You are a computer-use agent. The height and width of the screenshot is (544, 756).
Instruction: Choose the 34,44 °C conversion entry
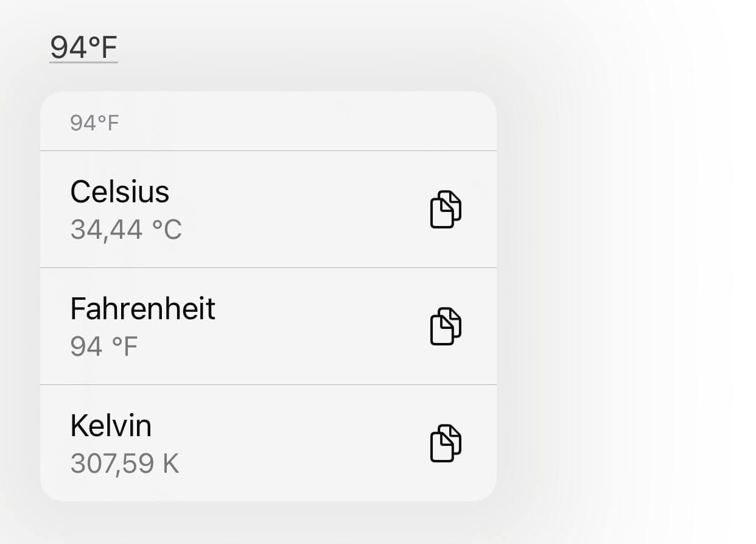coord(268,210)
